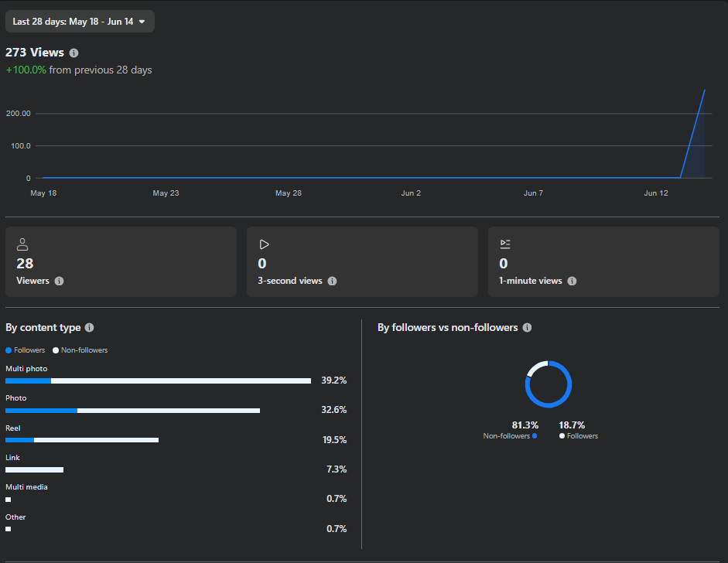Click the 200.00 y-axis label
The width and height of the screenshot is (728, 563).
point(18,114)
